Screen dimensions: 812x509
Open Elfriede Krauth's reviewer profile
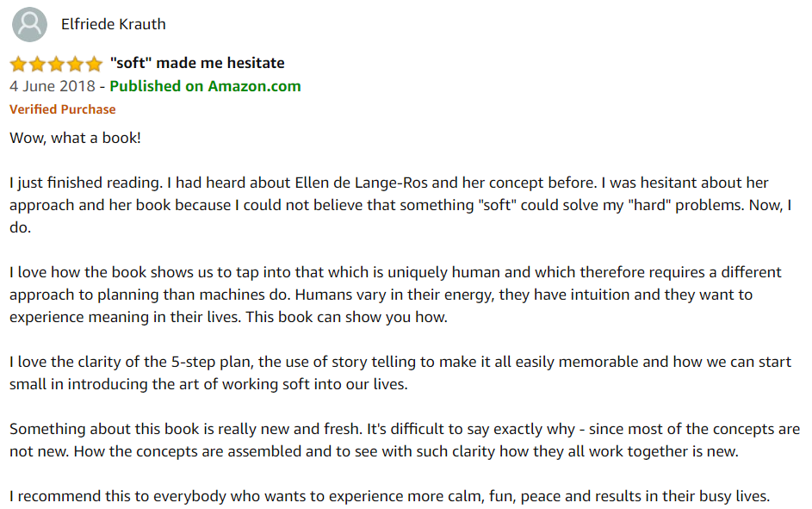[x=113, y=24]
